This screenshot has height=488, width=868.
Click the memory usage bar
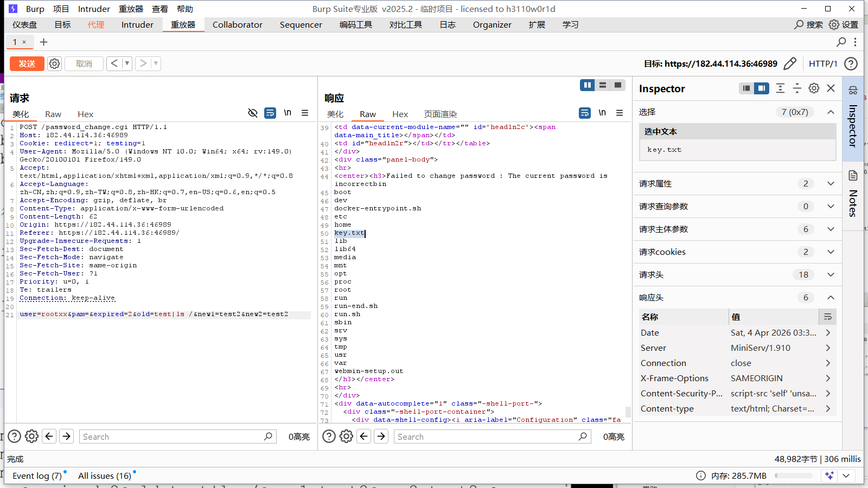point(794,476)
